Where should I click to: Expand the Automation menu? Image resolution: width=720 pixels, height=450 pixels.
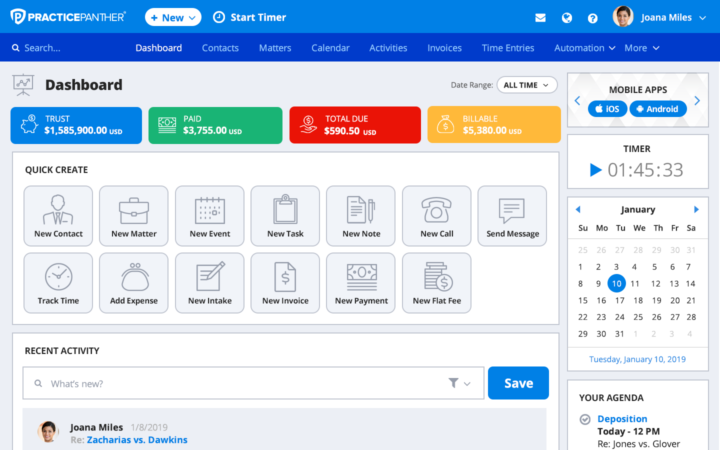tap(585, 48)
